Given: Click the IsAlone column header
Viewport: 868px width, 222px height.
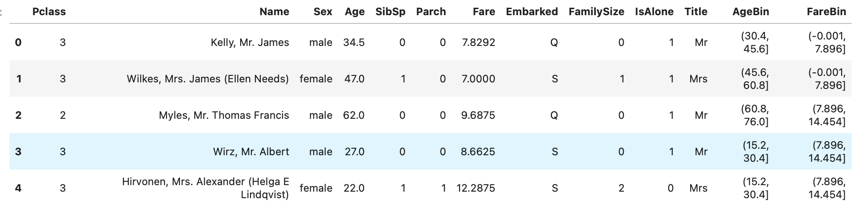Looking at the screenshot, I should (x=654, y=12).
